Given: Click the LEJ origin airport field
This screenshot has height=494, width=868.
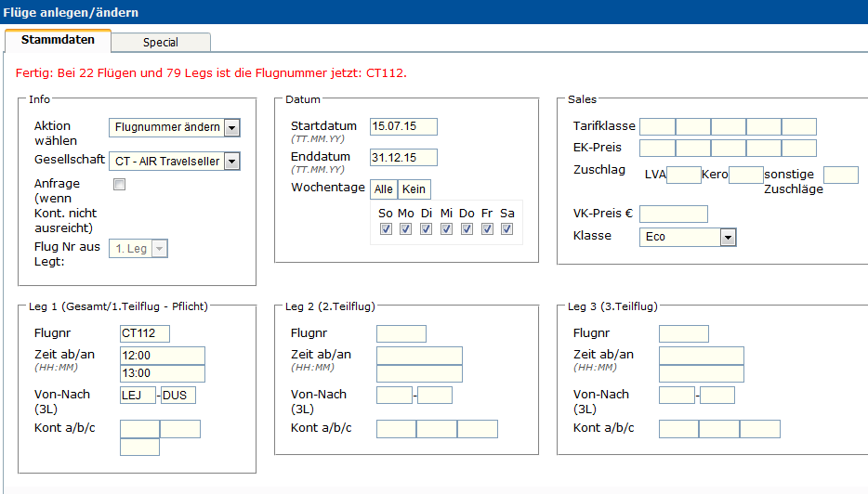Looking at the screenshot, I should coord(138,396).
